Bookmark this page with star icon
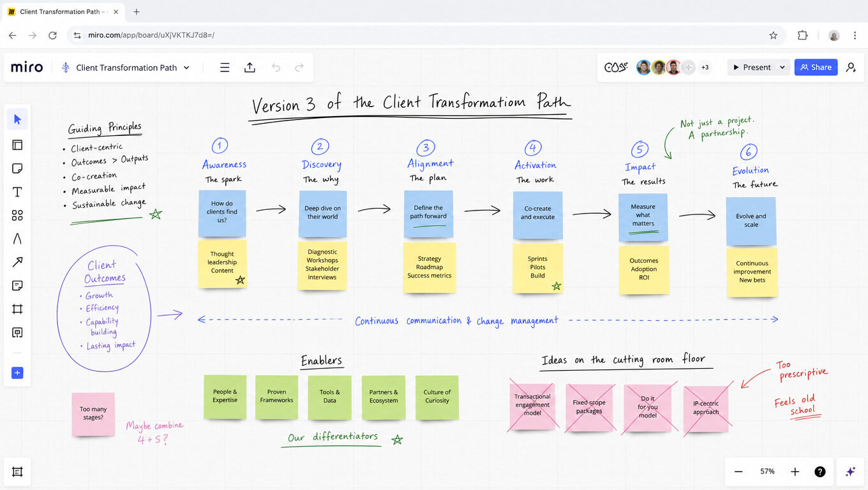This screenshot has height=490, width=868. (774, 35)
